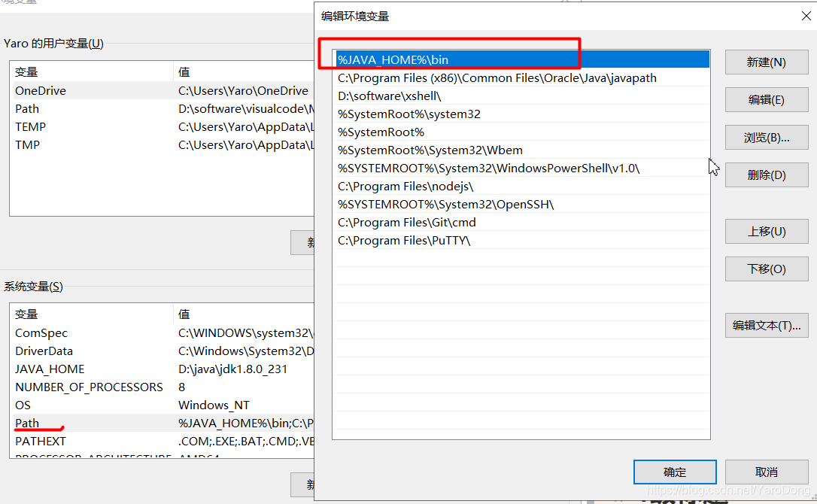
Task: Select the Oracle\Java\javapath entry
Action: [x=521, y=77]
